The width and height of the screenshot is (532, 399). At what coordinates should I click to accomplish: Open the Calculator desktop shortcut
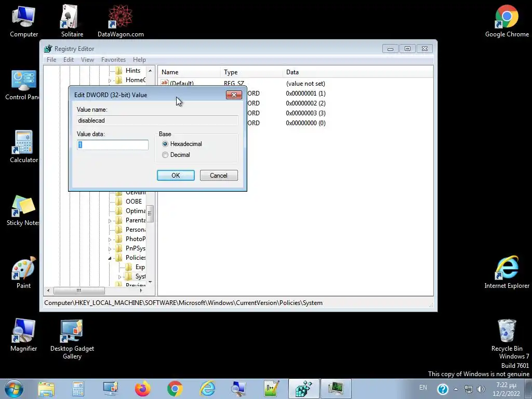(23, 147)
